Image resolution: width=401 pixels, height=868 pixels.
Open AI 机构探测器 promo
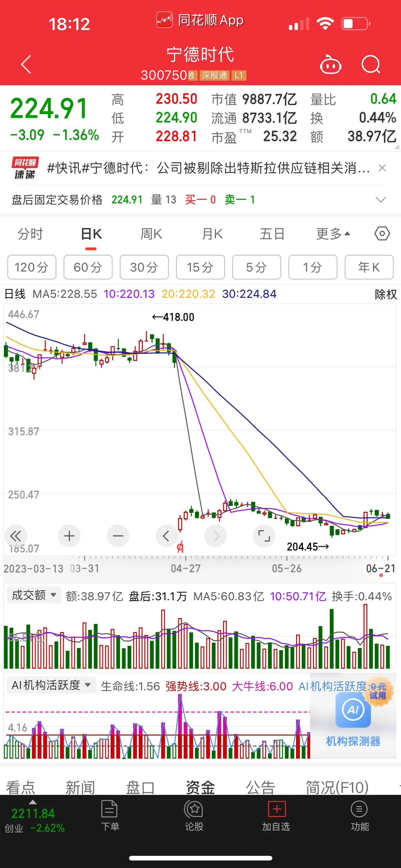[353, 716]
